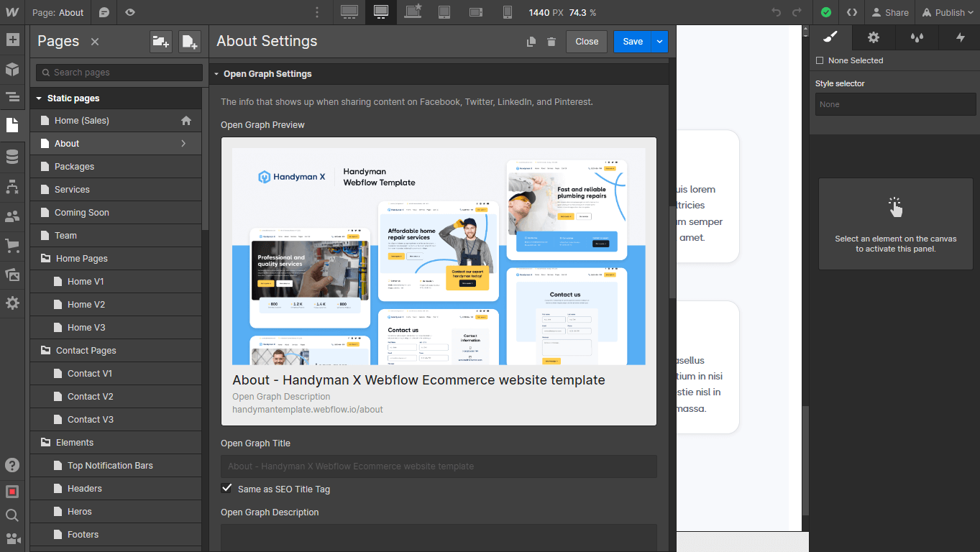This screenshot has width=980, height=552.
Task: Select the mobile portrait breakpoint
Action: click(x=508, y=12)
